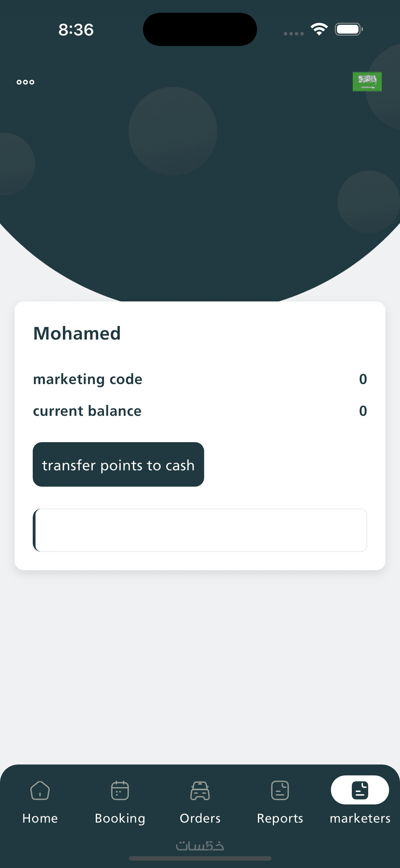400x868 pixels.
Task: Tap the highlighted marketers icon
Action: point(360,790)
